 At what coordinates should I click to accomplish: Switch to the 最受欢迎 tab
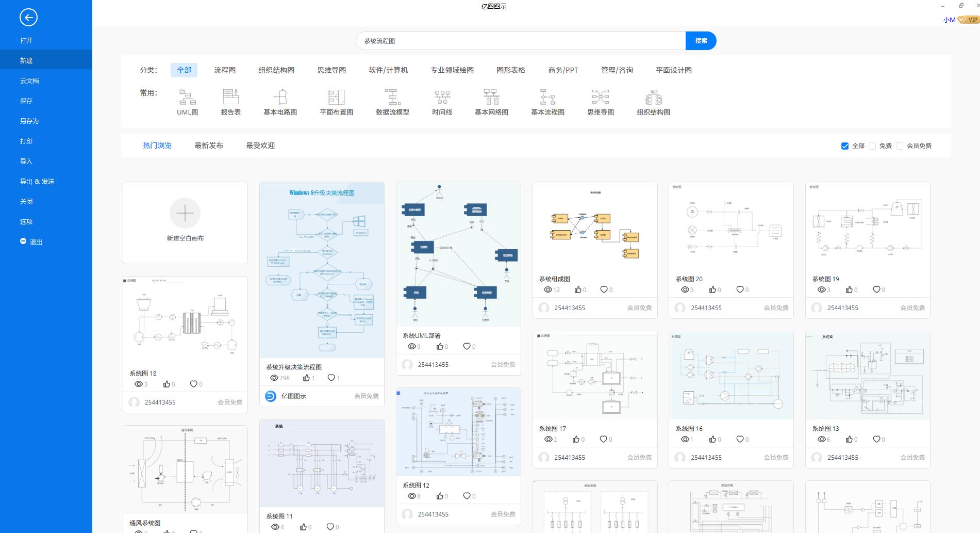click(x=260, y=145)
